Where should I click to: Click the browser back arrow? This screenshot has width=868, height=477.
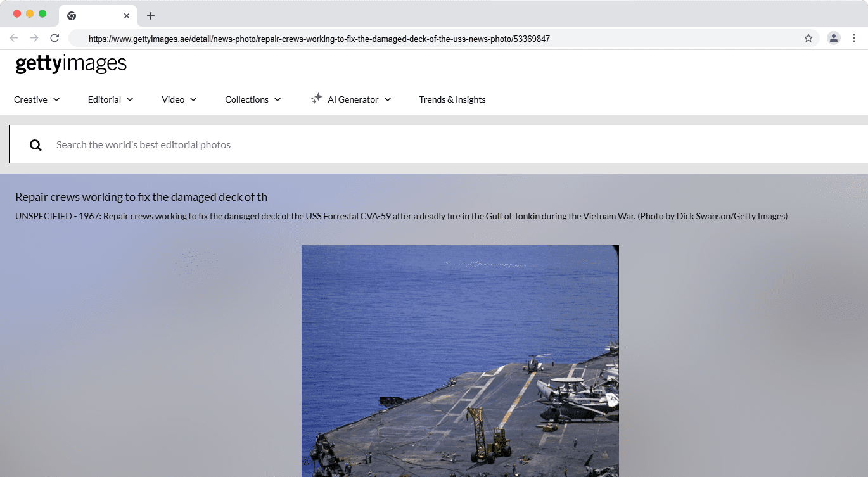(x=14, y=38)
